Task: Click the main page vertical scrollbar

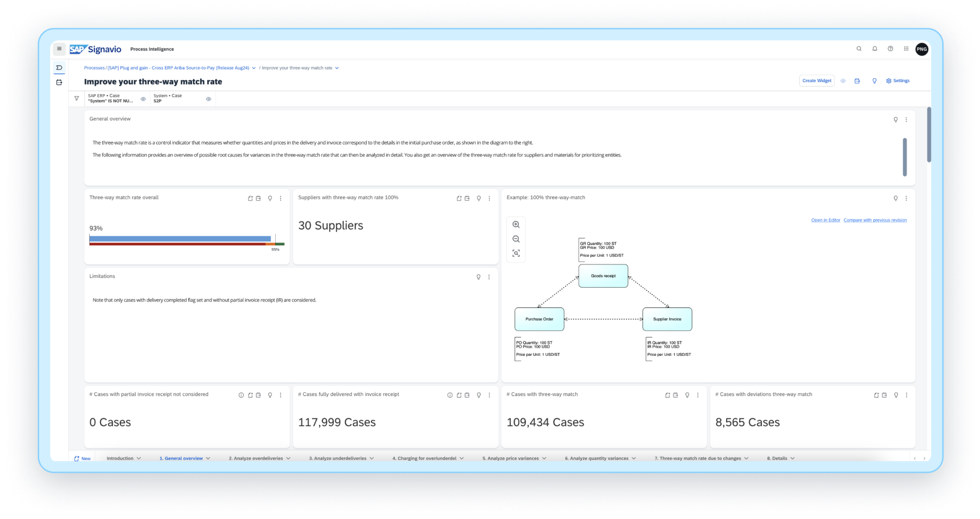Action: tap(929, 134)
